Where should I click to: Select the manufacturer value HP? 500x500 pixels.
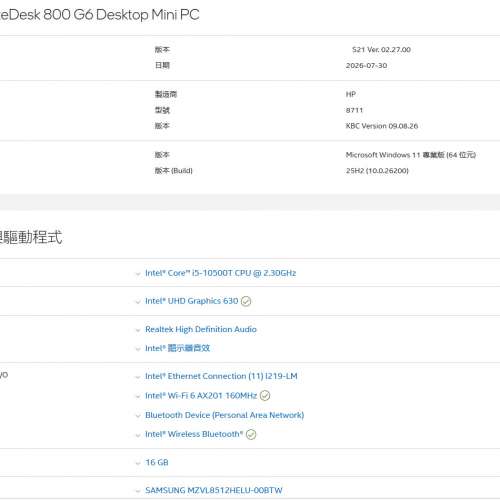pyautogui.click(x=351, y=94)
